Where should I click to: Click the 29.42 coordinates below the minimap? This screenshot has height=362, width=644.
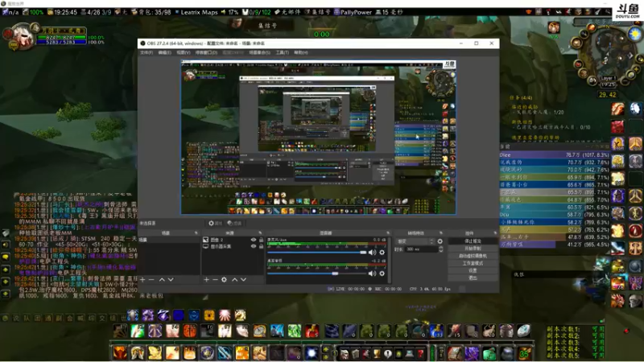(607, 94)
